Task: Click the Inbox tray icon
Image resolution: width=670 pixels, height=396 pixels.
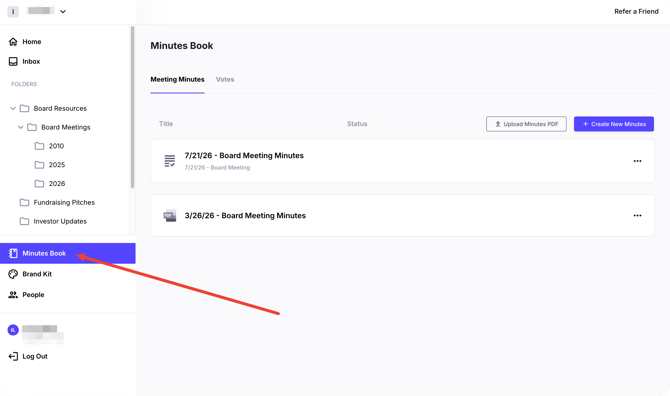Action: click(x=13, y=62)
